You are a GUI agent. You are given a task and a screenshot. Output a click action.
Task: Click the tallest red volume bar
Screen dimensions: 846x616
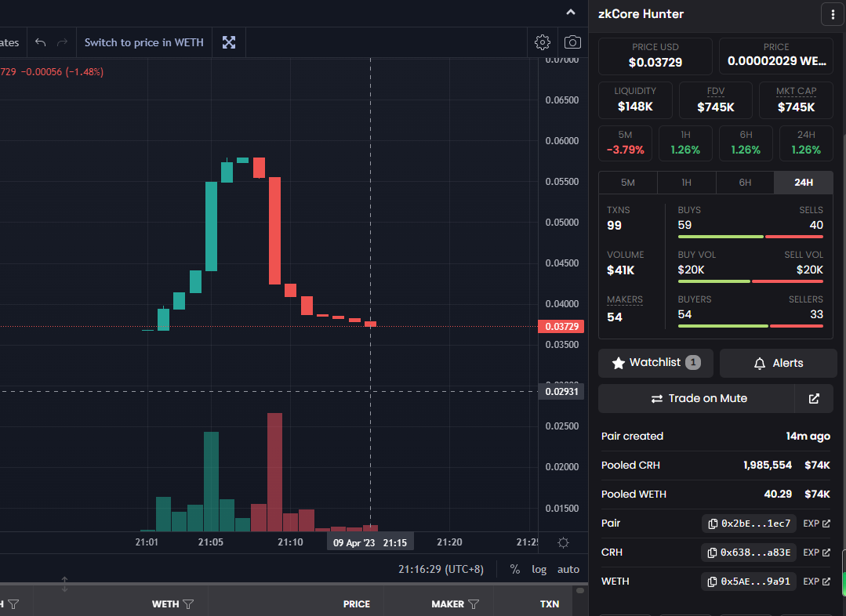click(274, 472)
